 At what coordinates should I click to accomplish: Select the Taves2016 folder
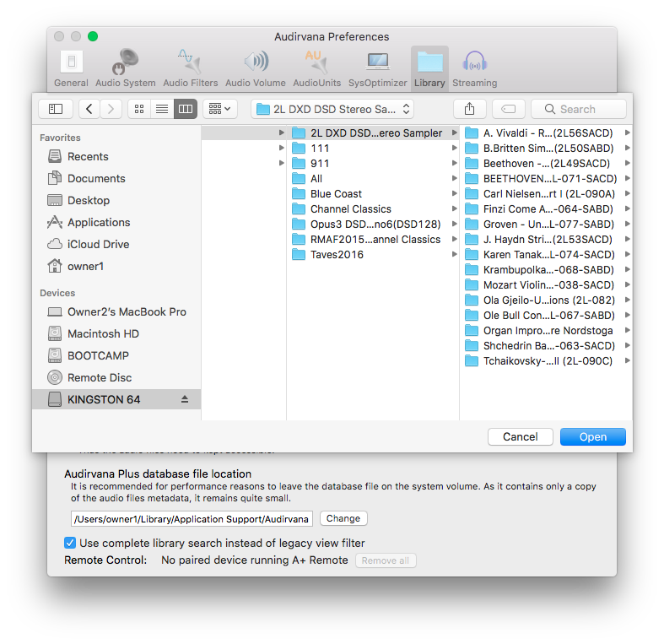(373, 255)
